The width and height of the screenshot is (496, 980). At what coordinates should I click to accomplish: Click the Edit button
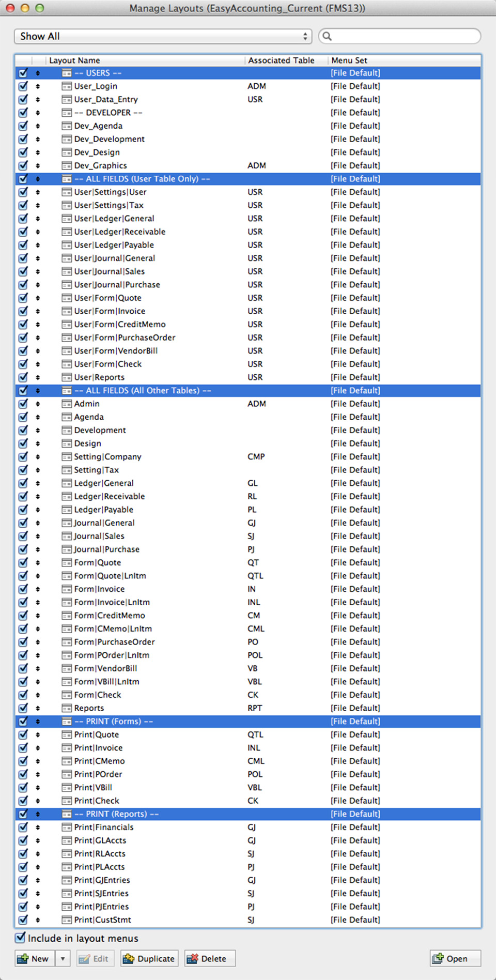[x=95, y=959]
